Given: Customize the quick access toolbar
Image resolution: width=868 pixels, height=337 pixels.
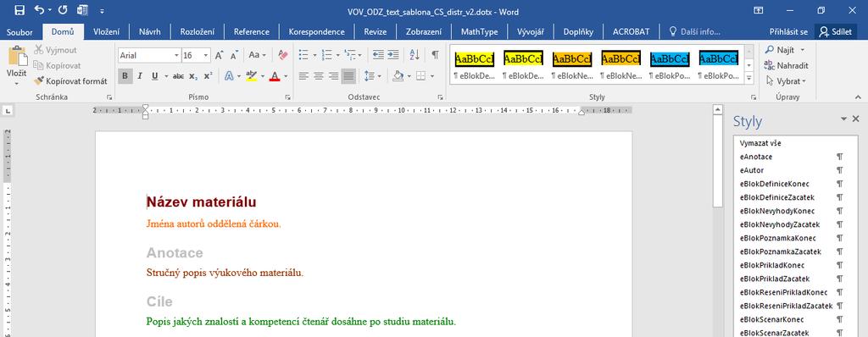Looking at the screenshot, I should pos(103,10).
